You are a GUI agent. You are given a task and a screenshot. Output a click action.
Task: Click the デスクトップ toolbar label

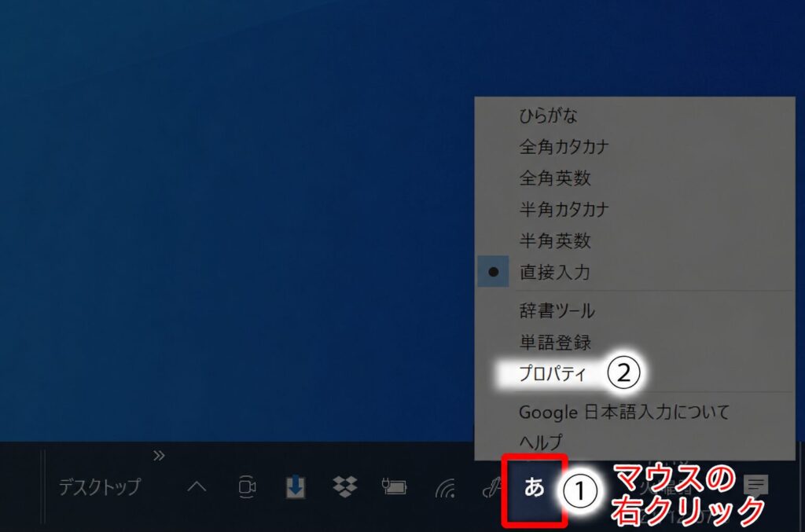pos(99,487)
